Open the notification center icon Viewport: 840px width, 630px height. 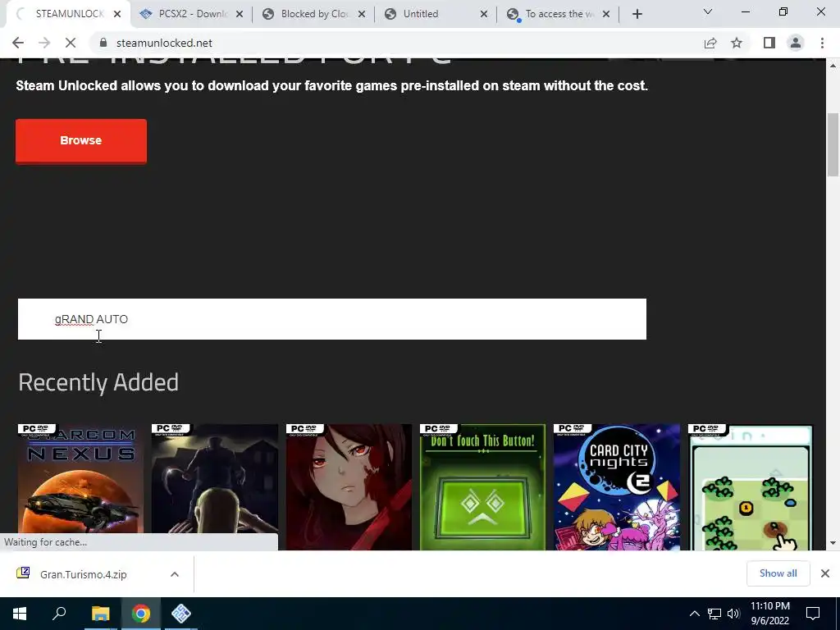tap(813, 614)
